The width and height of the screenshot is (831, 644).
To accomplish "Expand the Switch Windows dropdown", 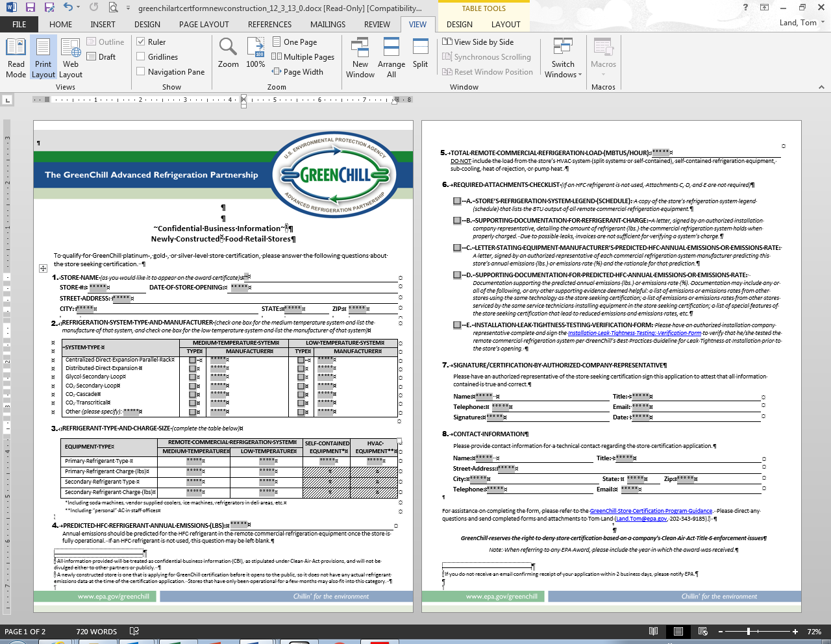I will 563,58.
